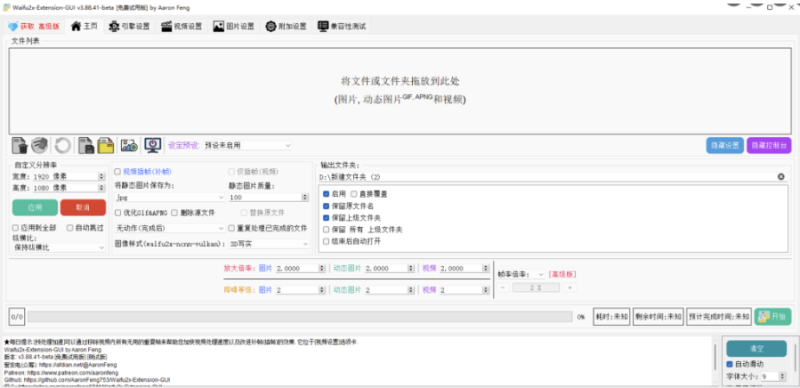Toggle 优化Gif&APNG checkbox
The width and height of the screenshot is (800, 388).
[x=118, y=212]
